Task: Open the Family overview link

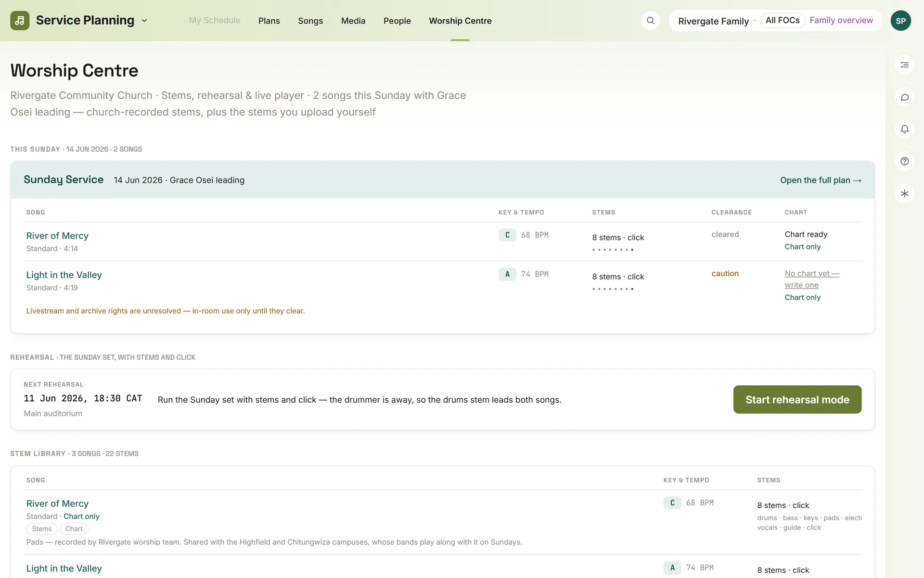Action: tap(841, 20)
